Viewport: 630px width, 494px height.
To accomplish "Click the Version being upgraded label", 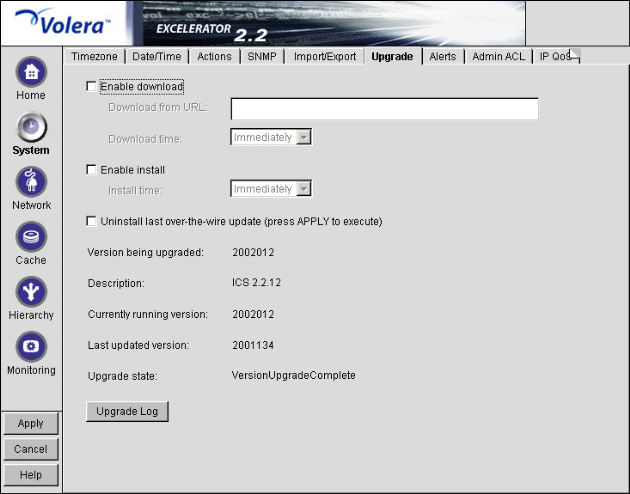I will (145, 252).
